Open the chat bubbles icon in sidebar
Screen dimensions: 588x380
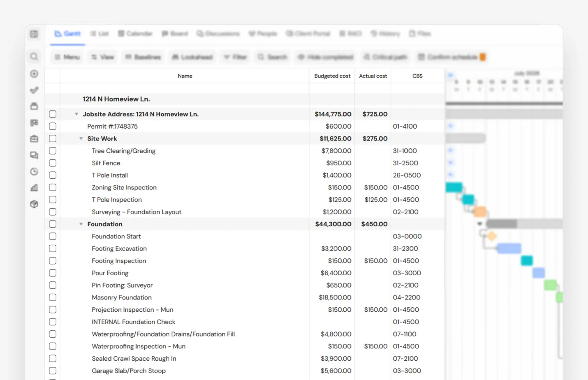pyautogui.click(x=34, y=155)
